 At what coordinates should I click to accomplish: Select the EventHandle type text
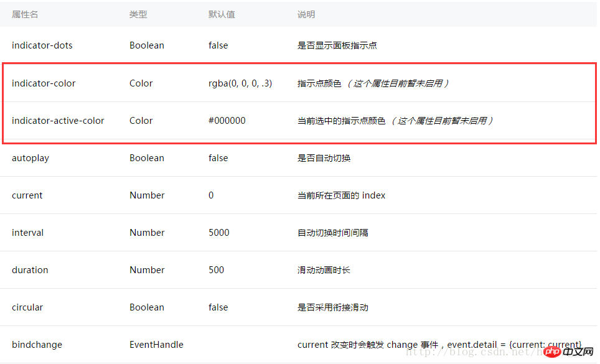pyautogui.click(x=156, y=345)
